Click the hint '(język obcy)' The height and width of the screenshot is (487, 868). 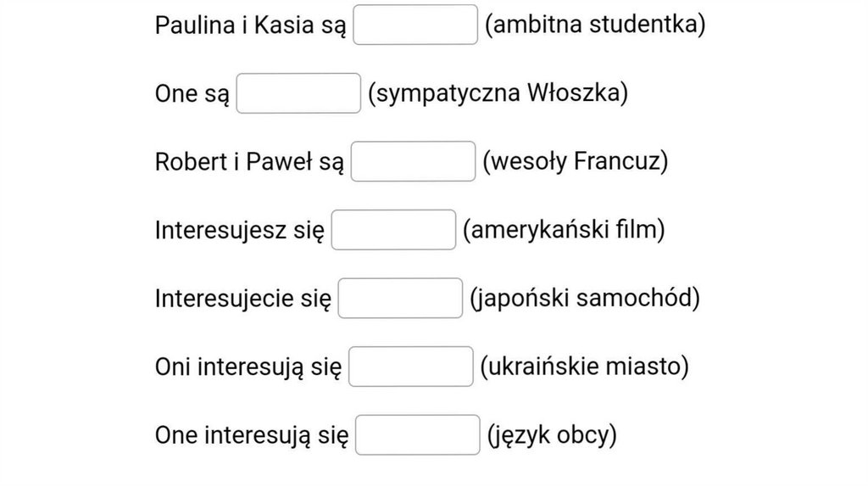(552, 436)
